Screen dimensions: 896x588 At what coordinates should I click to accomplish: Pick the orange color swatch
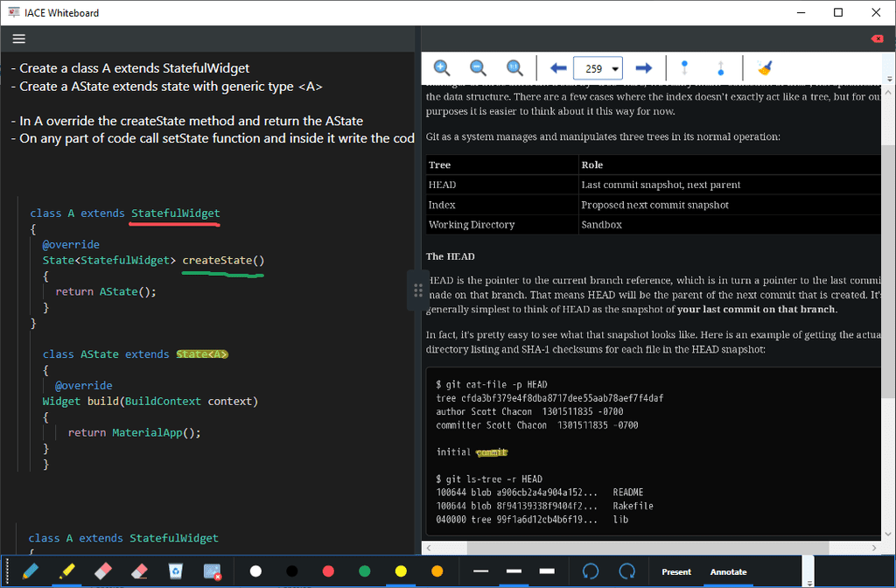tap(437, 571)
